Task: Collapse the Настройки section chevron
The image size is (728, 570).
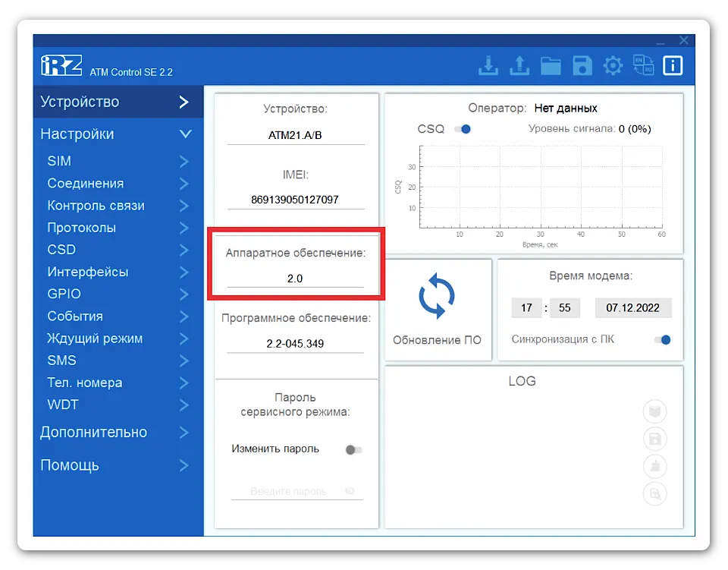Action: click(185, 134)
